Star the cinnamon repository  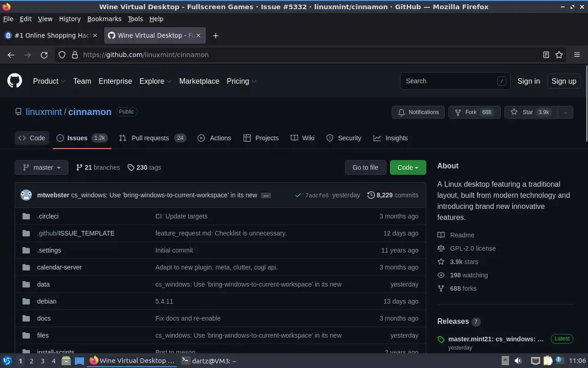[531, 112]
